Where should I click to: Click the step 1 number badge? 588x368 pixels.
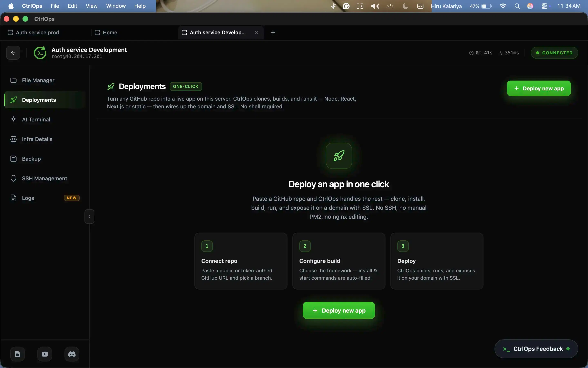[x=207, y=246]
